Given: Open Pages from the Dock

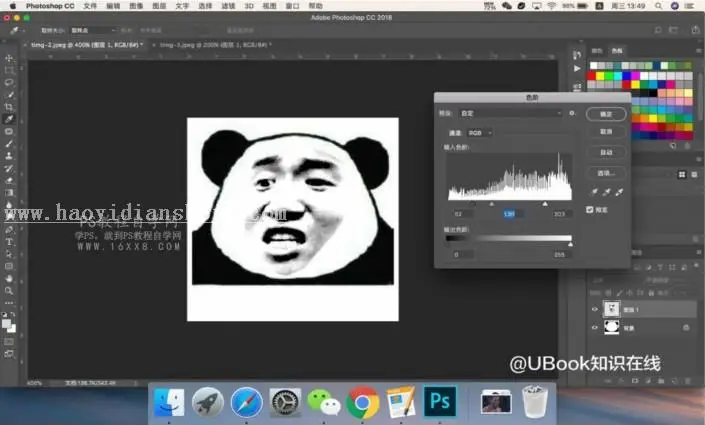Looking at the screenshot, I should pyautogui.click(x=401, y=402).
